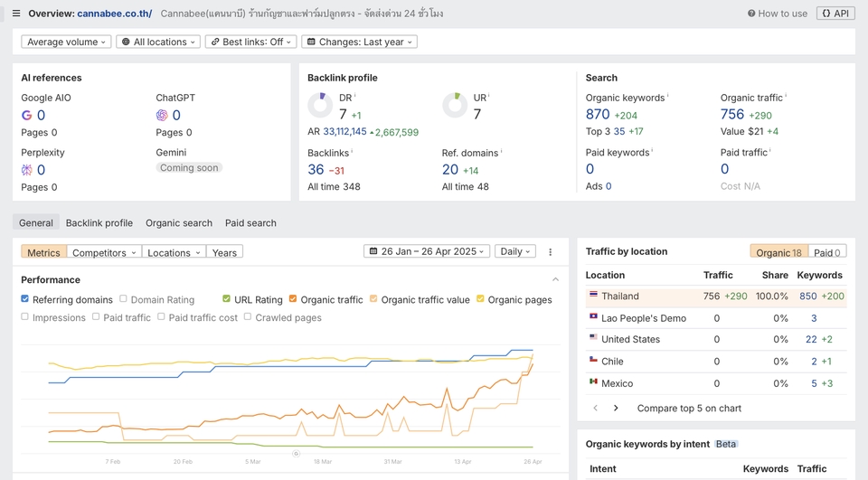Click Compare top 5 on chart
This screenshot has width=868, height=480.
[689, 408]
